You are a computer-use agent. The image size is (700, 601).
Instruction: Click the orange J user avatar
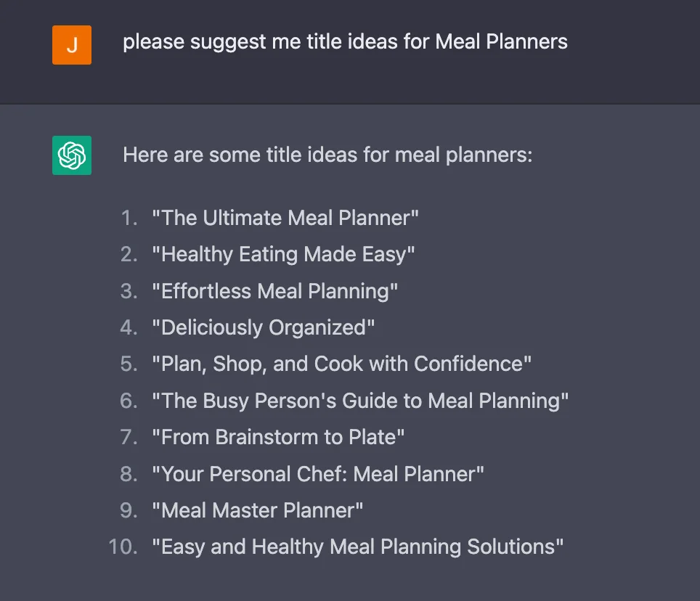72,45
